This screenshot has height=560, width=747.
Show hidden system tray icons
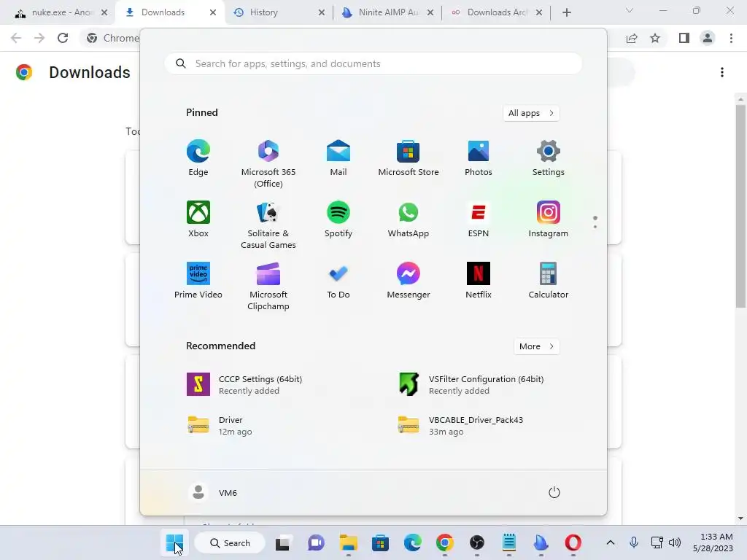pyautogui.click(x=611, y=542)
